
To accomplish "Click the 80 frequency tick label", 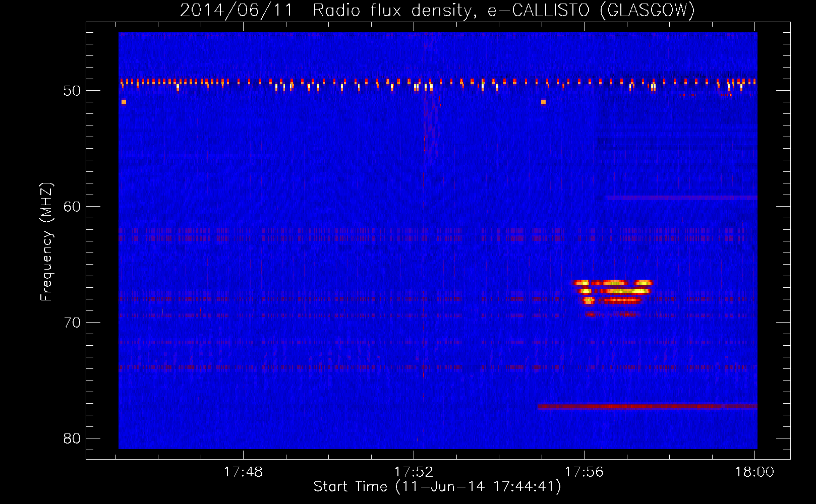I will 72,438.
